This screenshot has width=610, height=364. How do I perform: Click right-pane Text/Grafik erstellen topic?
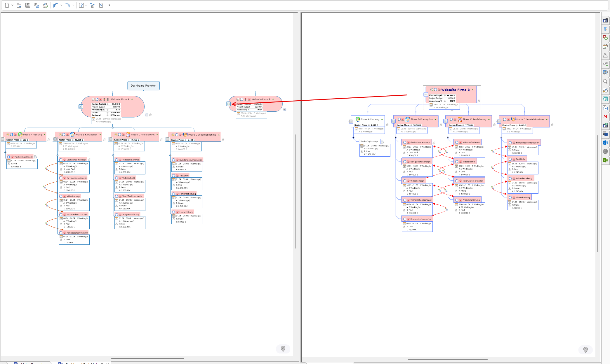pyautogui.click(x=470, y=181)
